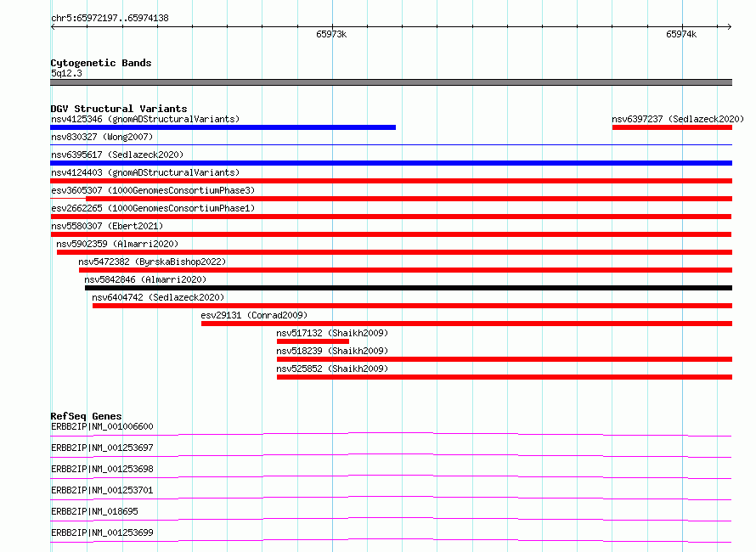This screenshot has width=756, height=552.
Task: Click the right arrowhead of the ruler
Action: (729, 26)
